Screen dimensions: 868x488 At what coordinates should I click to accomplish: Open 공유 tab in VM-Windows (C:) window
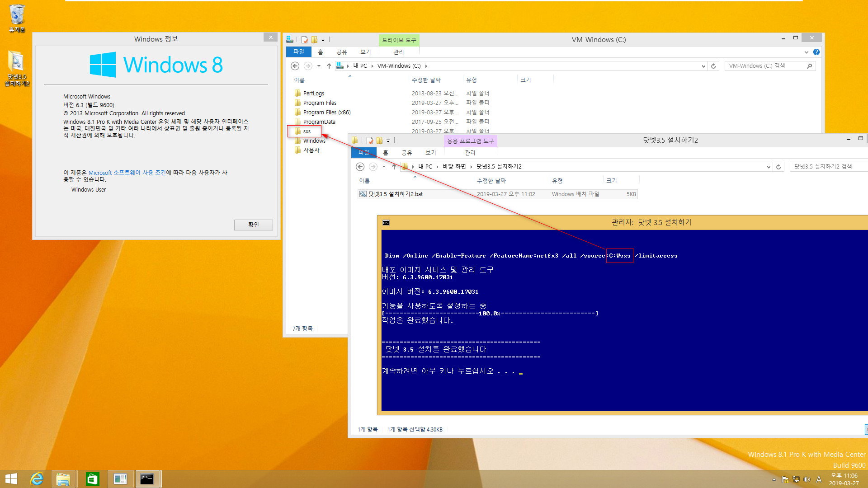342,52
